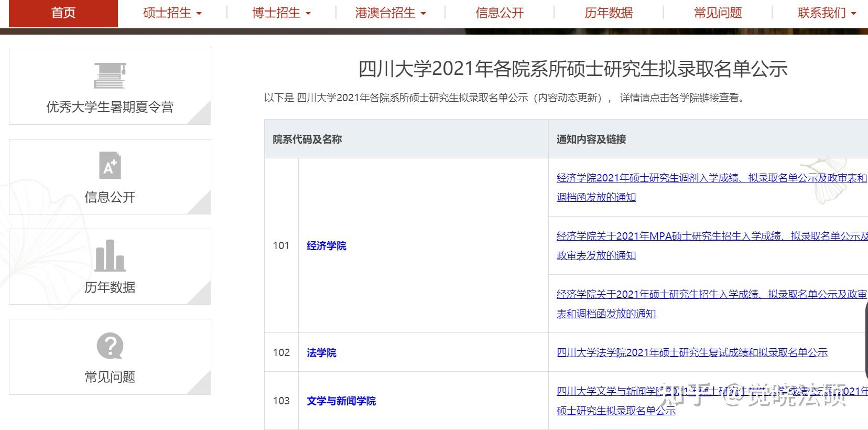Open the 经济学院 MPA admission notice link
The height and width of the screenshot is (430, 868).
tap(712, 246)
